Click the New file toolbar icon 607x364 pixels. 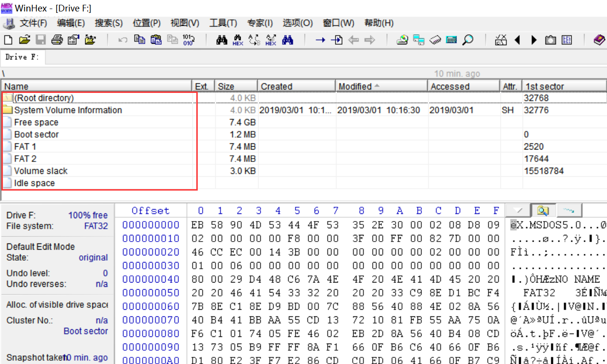pos(8,40)
